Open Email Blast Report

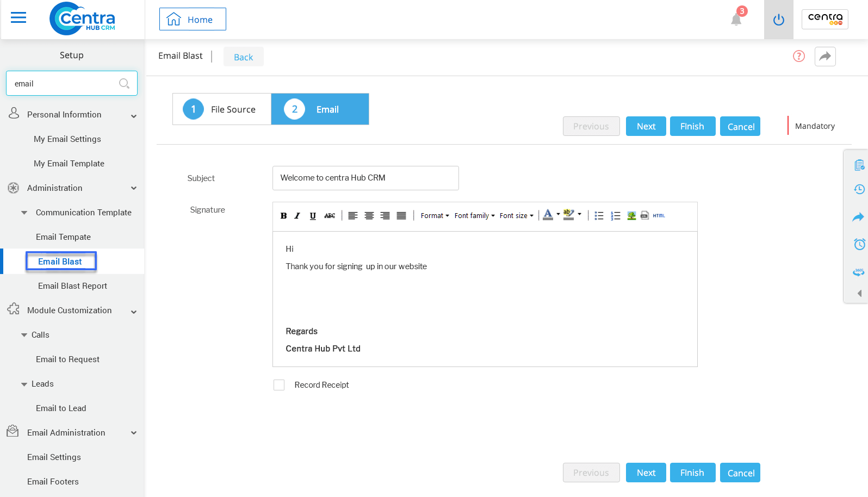tap(72, 286)
